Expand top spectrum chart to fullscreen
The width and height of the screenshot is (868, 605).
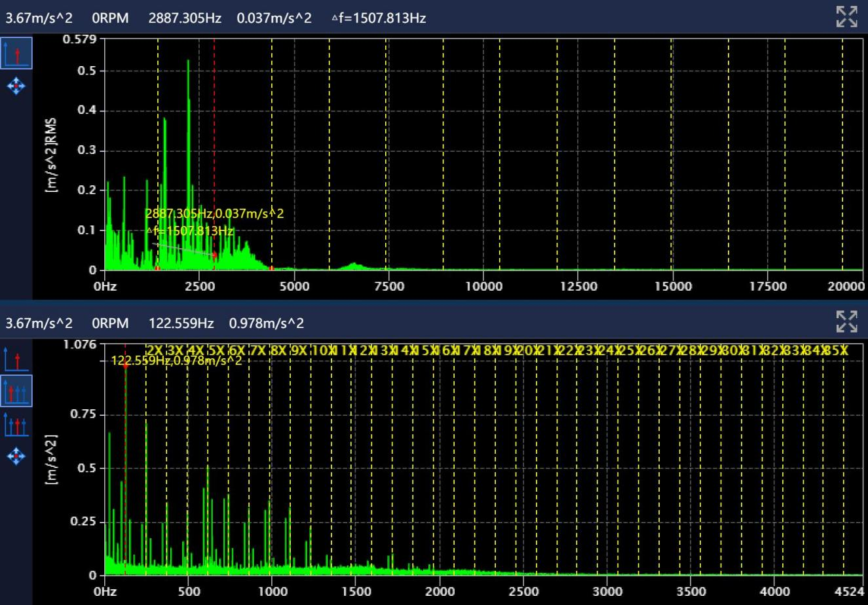tap(847, 17)
